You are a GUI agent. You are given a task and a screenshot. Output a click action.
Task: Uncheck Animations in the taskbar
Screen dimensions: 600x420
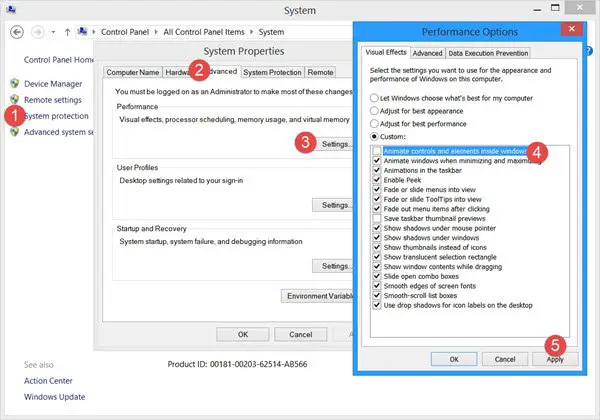[377, 170]
